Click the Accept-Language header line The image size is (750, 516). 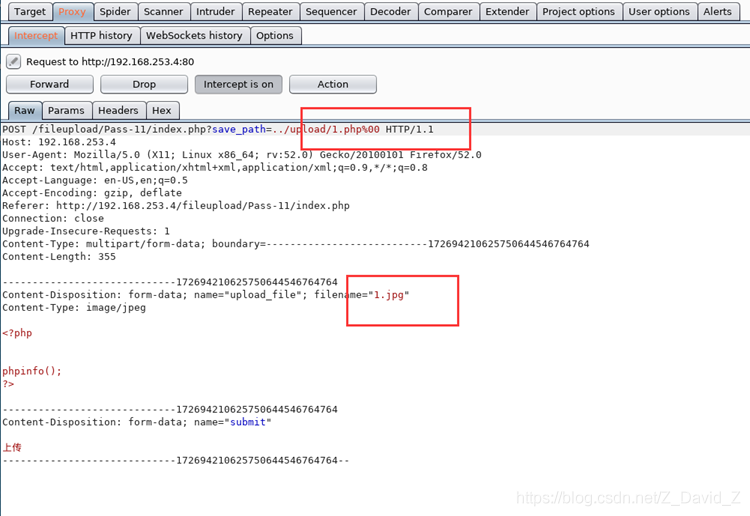[x=95, y=180]
